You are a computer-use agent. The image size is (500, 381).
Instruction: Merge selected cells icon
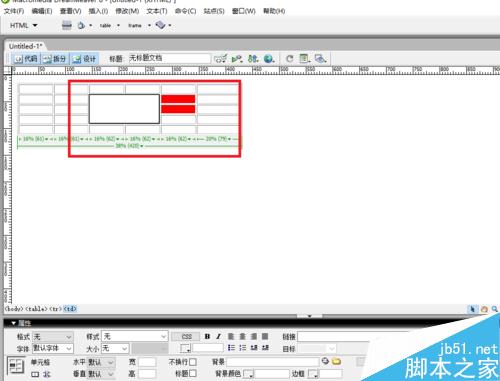tap(35, 374)
